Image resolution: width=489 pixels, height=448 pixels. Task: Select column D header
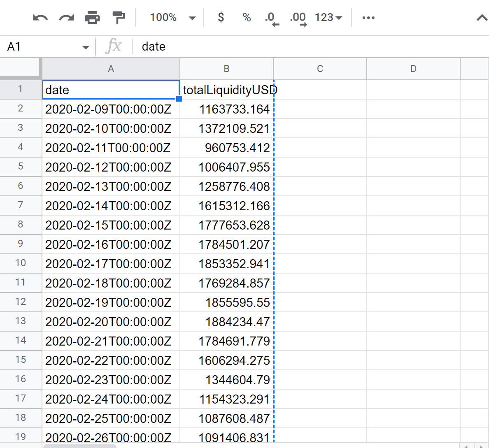click(413, 69)
